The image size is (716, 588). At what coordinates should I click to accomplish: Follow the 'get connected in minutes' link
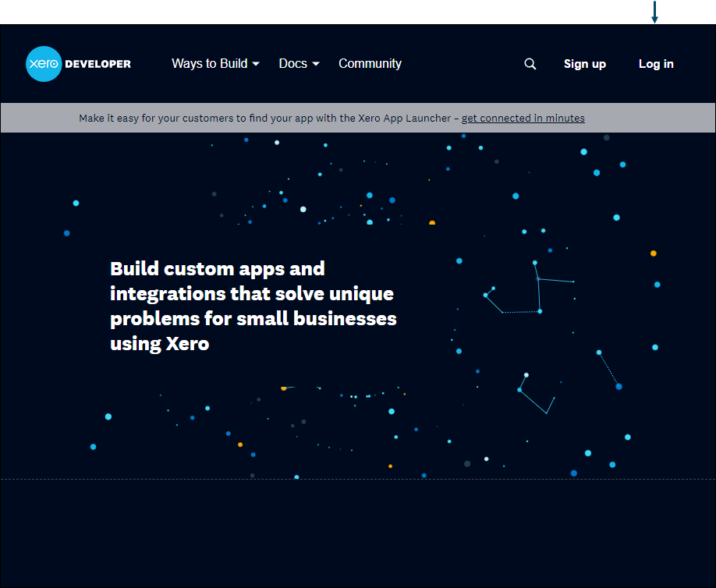(523, 119)
